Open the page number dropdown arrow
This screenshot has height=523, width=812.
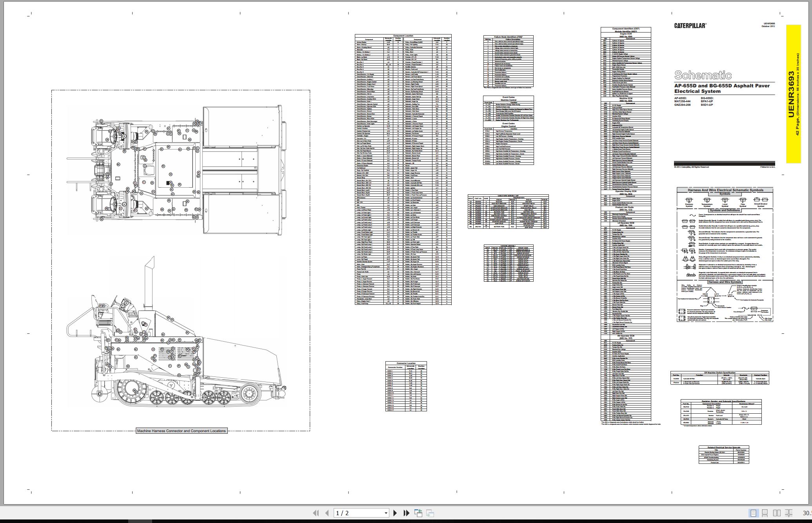[386, 513]
